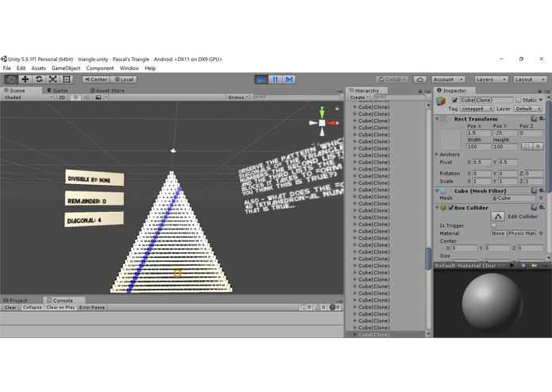Toggle scene audio speaker icon
The image size is (552, 392).
click(87, 98)
